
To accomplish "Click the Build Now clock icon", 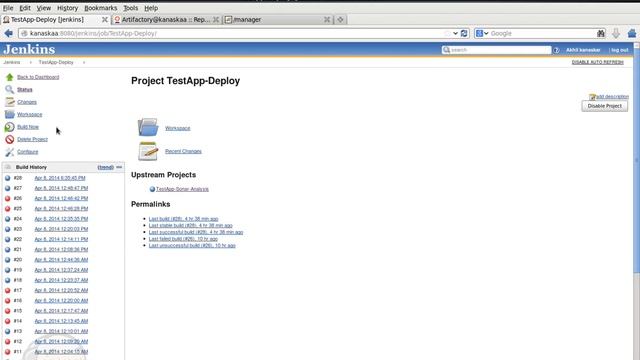I will (9, 127).
